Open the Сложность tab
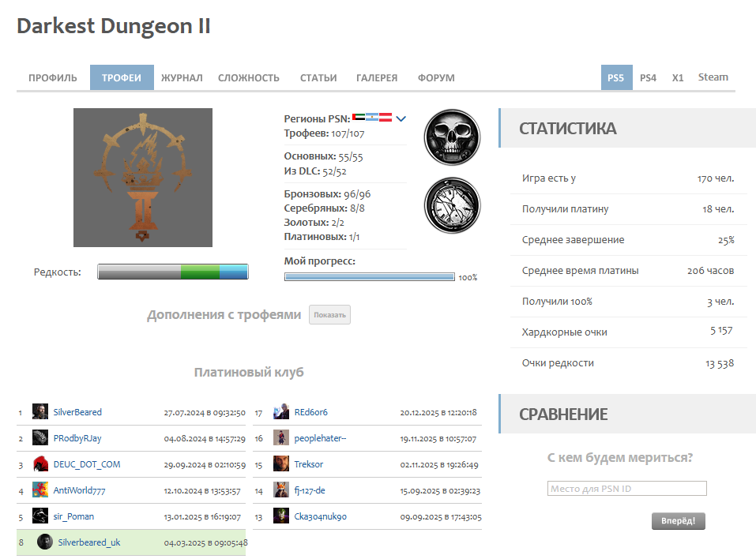 click(249, 78)
